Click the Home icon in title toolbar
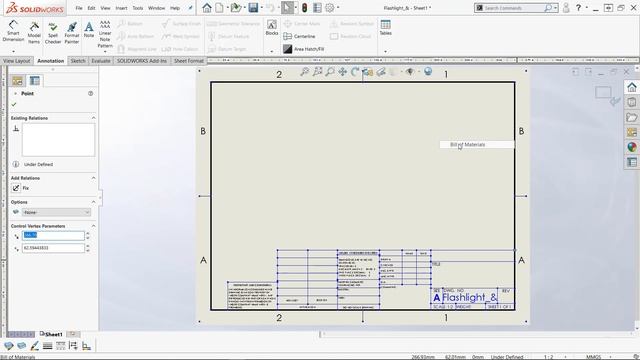The width and height of the screenshot is (640, 360). pos(207,8)
